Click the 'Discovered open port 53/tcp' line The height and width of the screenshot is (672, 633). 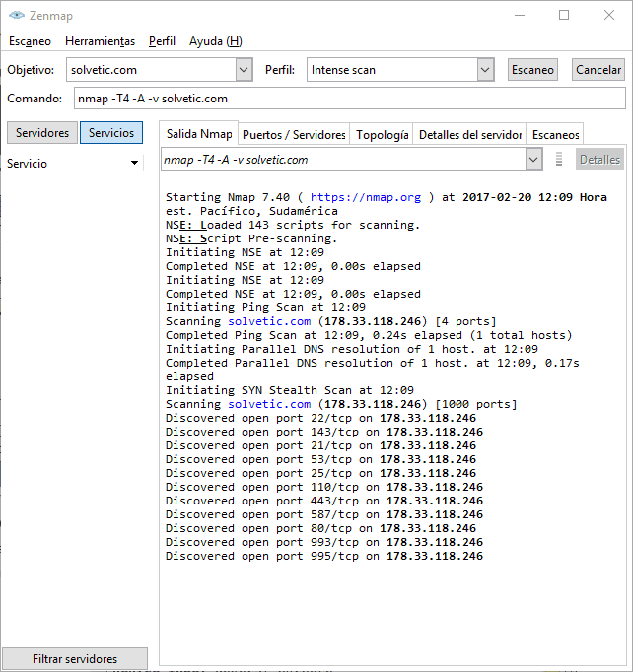click(x=320, y=459)
